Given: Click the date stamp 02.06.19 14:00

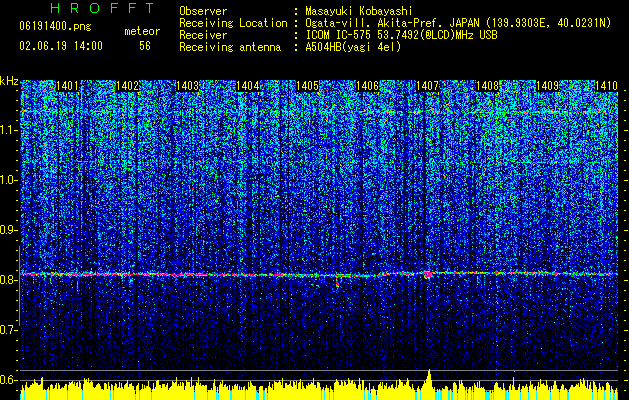Looking at the screenshot, I should pyautogui.click(x=61, y=46).
